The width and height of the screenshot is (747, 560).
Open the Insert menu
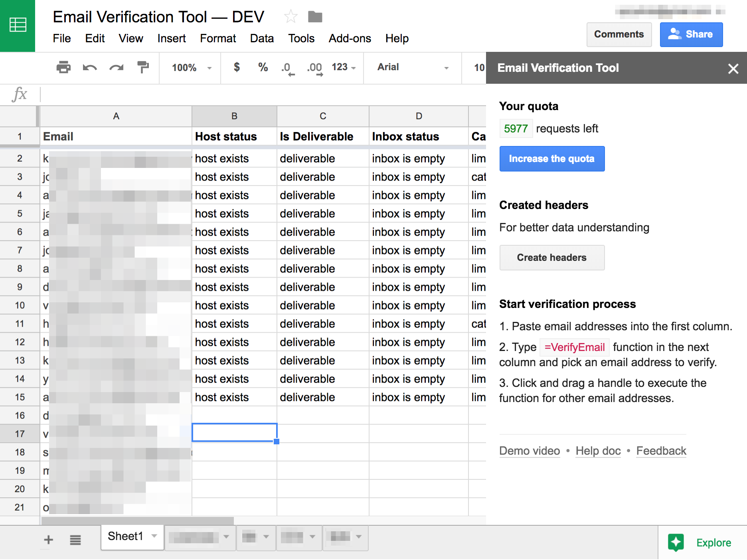coord(172,38)
